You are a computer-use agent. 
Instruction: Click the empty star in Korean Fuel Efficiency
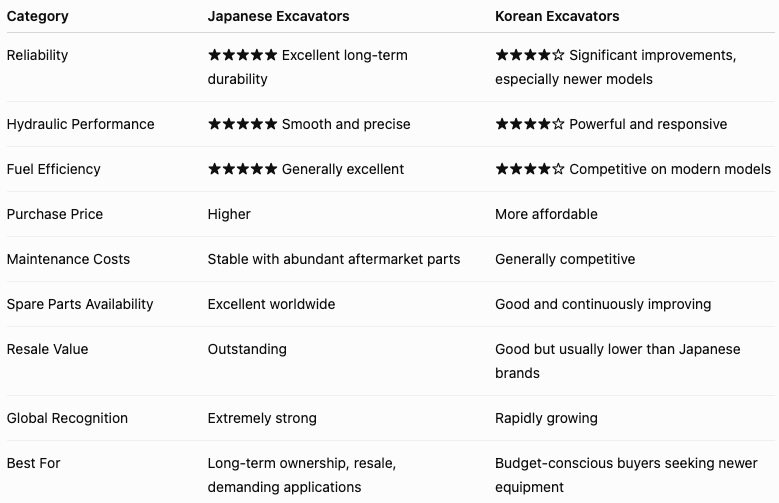[558, 169]
